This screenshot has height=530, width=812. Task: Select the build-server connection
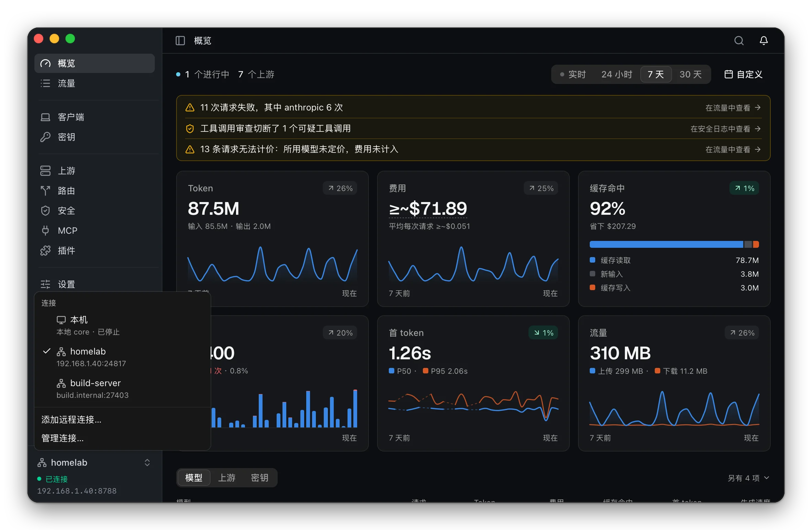(122, 389)
